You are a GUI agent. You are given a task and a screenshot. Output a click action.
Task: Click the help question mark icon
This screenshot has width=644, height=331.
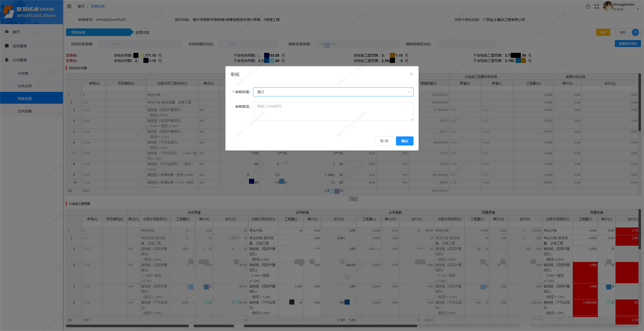coord(588,7)
